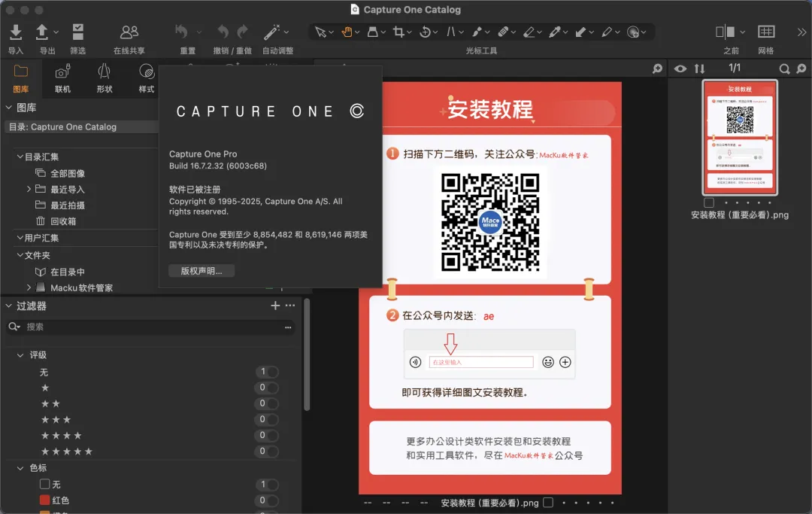Toggle the 红色 color tag filter
This screenshot has width=812, height=514.
tap(268, 500)
